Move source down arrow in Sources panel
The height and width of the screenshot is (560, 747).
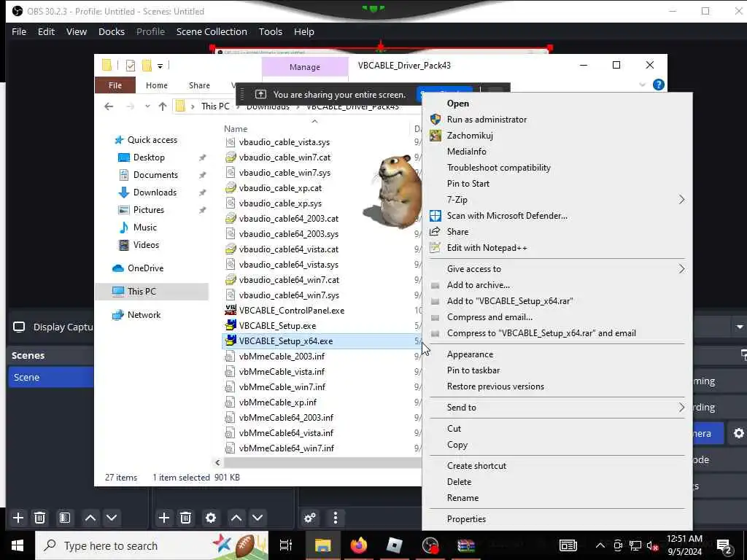tap(258, 518)
